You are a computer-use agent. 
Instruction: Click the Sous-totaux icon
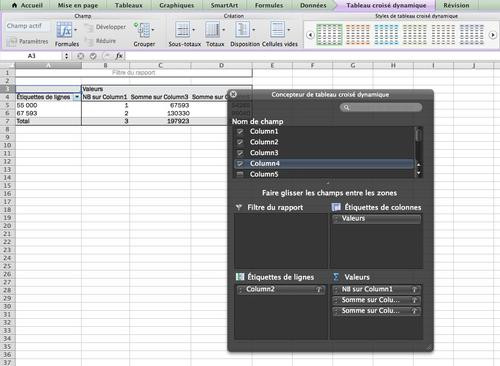click(182, 30)
